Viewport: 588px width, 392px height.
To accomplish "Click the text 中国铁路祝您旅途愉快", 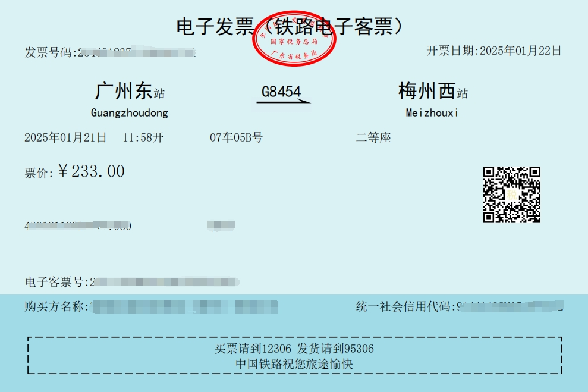I will pos(294,364).
